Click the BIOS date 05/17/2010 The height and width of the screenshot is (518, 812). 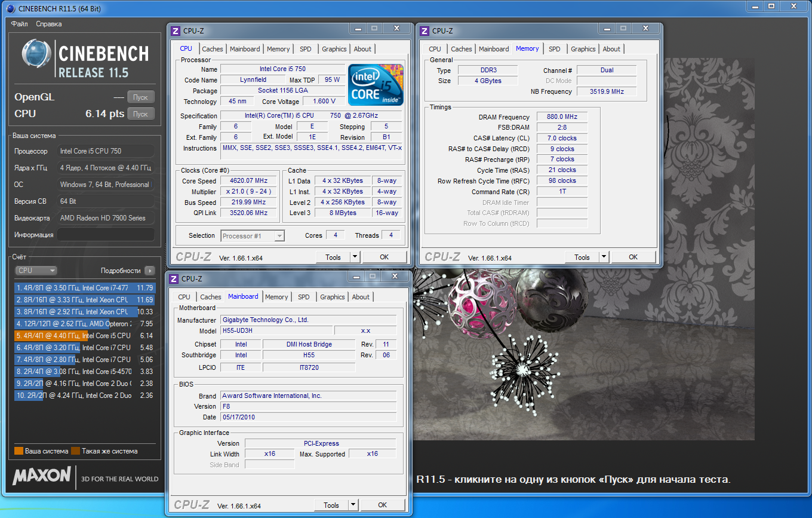308,417
